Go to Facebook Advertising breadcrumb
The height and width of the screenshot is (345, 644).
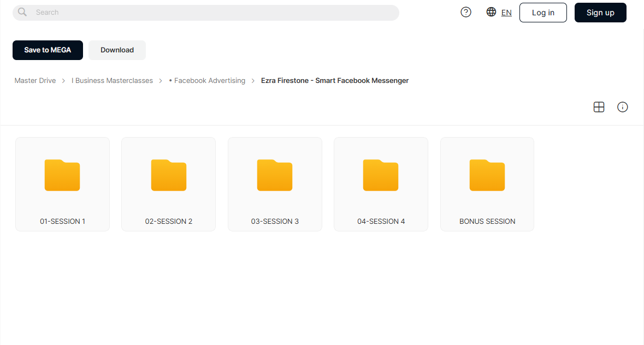[207, 81]
